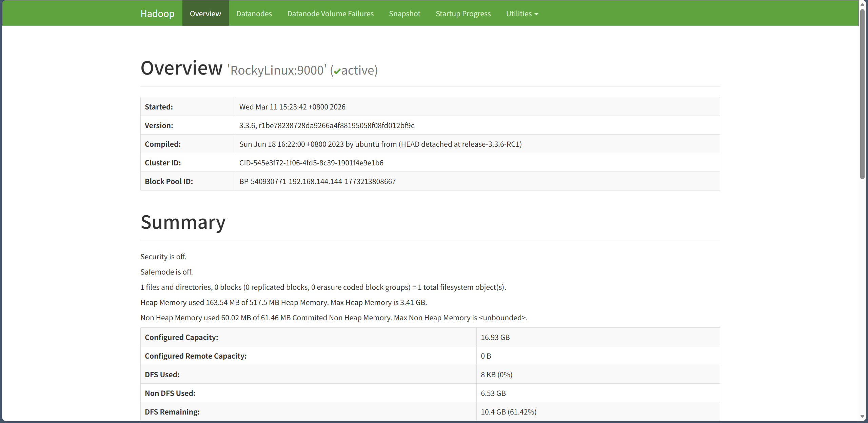Click the 'Cluster ID:' row label
The width and height of the screenshot is (868, 423).
pyautogui.click(x=163, y=163)
